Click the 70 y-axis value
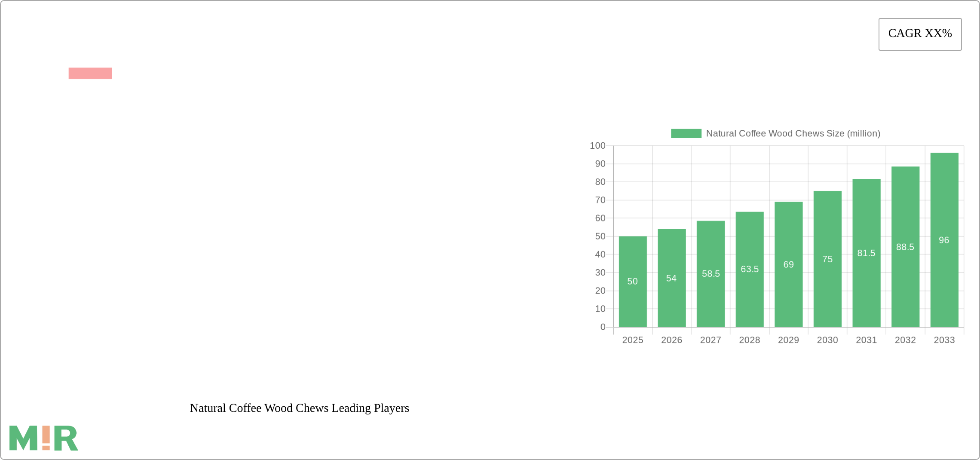Image resolution: width=980 pixels, height=460 pixels. point(600,200)
